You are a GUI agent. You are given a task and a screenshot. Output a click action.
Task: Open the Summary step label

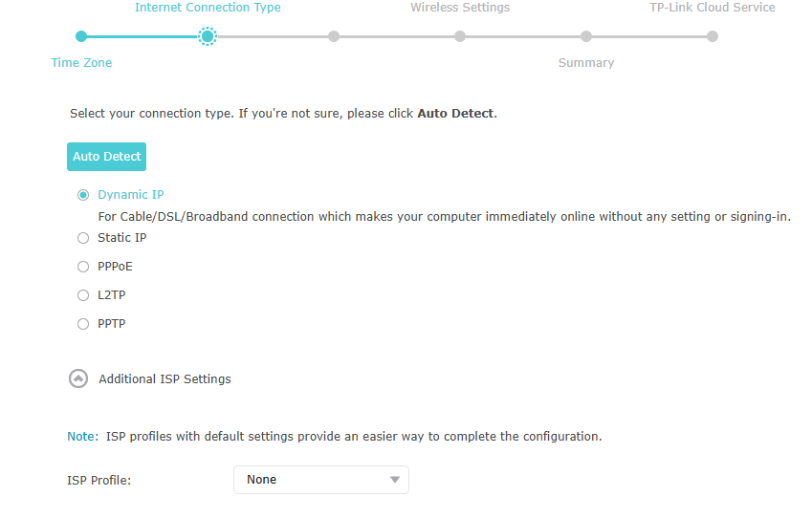[x=586, y=63]
